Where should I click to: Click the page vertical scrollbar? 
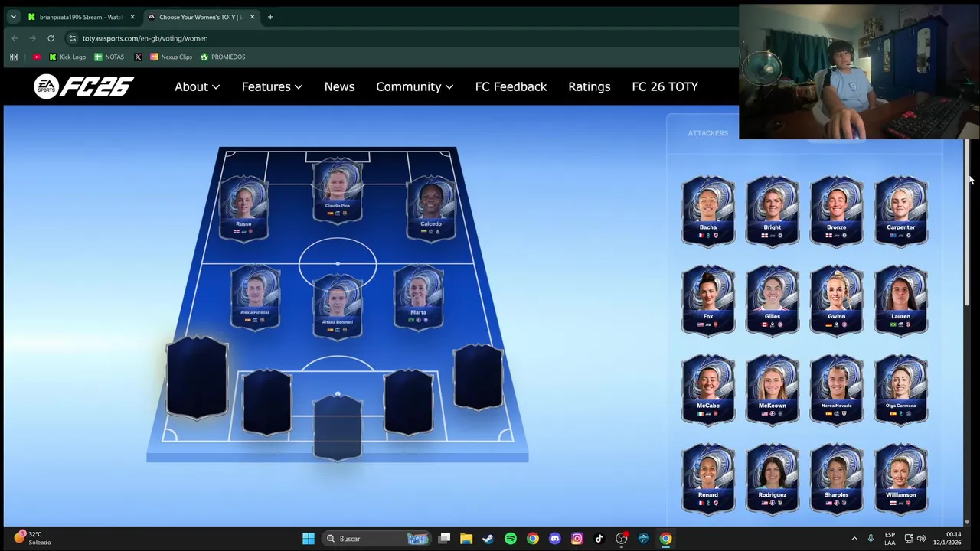coord(967,223)
